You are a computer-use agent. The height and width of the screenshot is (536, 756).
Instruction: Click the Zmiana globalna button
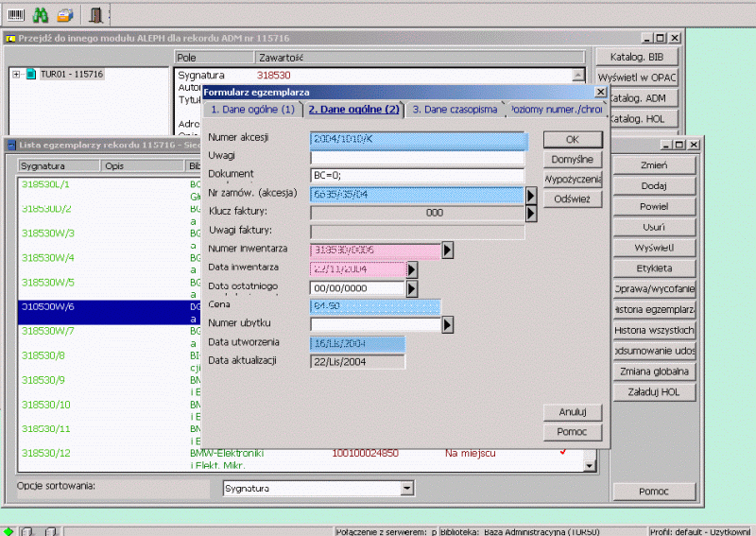(654, 372)
